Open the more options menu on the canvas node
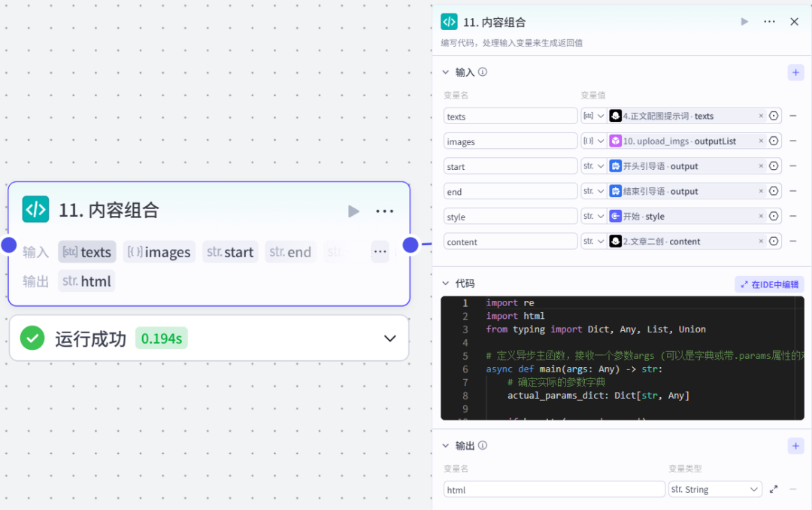The image size is (812, 510). [x=384, y=211]
